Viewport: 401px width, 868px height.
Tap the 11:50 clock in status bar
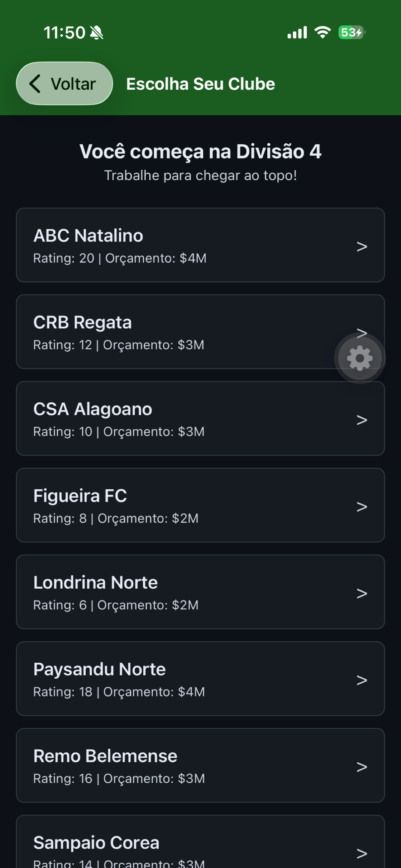pyautogui.click(x=64, y=33)
